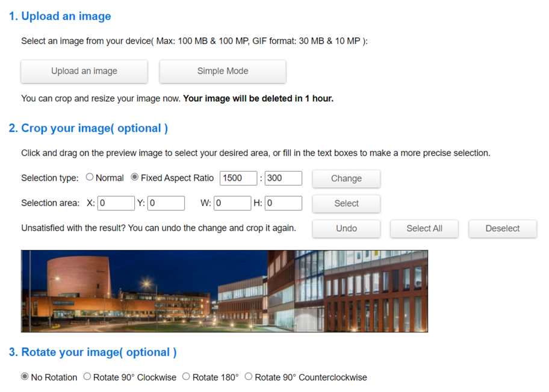Screen dimensions: 549x392
Task: Pick Rotate 90° Counterclockwise
Action: point(248,376)
